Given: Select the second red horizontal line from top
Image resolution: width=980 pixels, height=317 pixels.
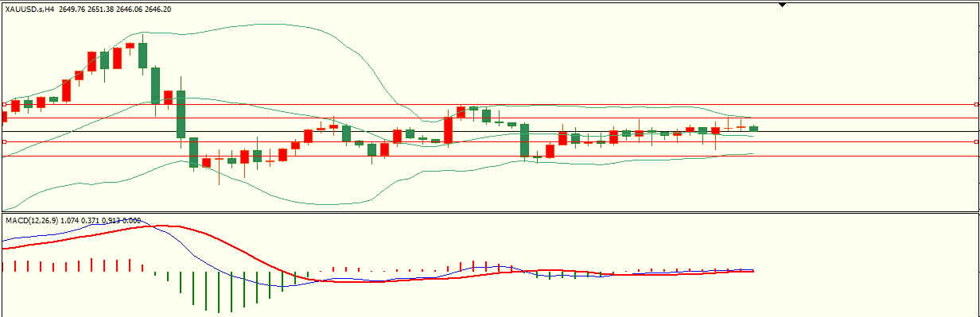Looking at the screenshot, I should pos(490,118).
